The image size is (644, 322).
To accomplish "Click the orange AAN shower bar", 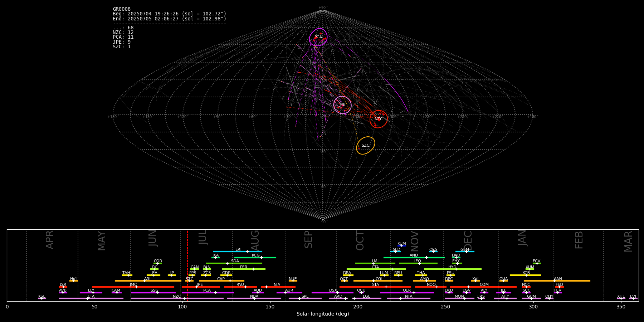I will click(x=557, y=281).
